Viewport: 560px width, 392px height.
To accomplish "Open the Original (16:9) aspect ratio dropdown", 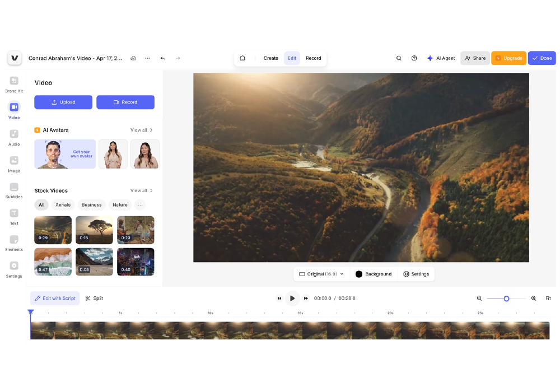I will 321,274.
